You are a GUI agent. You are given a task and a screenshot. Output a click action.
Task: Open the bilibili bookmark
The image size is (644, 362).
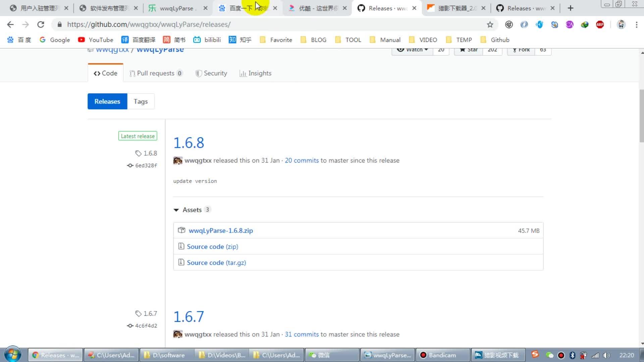tap(207, 40)
